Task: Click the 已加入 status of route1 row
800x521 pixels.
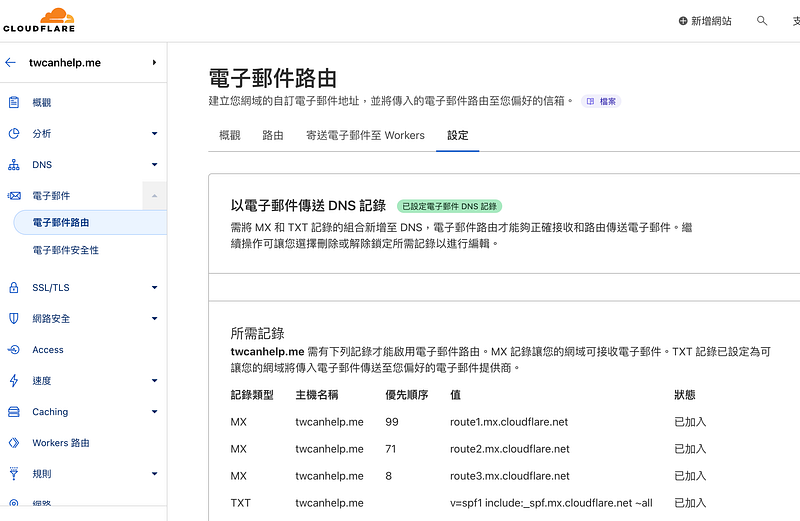Action: [x=690, y=422]
